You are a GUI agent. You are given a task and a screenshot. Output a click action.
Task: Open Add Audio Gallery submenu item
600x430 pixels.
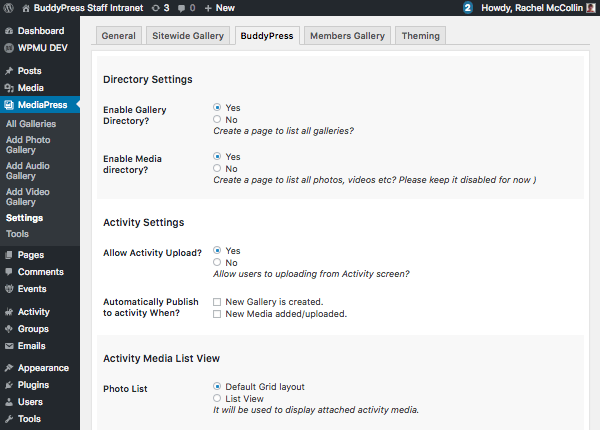click(28, 171)
